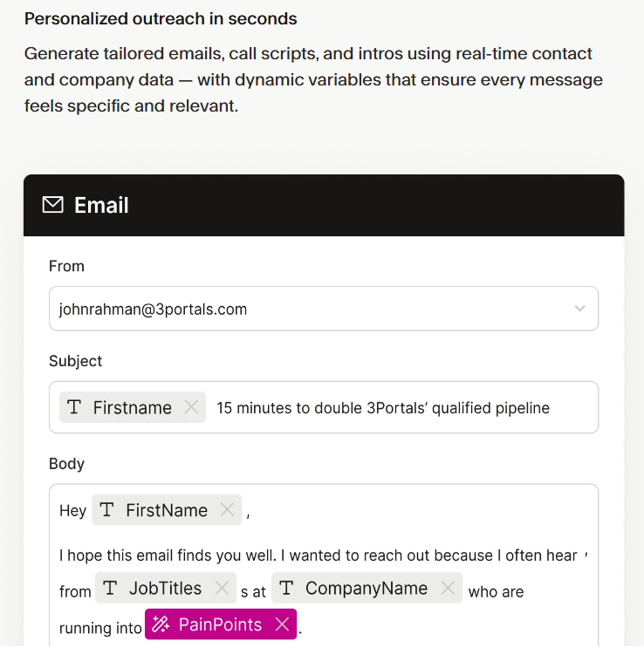Delete the JobTitles variable tag
644x654 pixels.
tap(222, 588)
